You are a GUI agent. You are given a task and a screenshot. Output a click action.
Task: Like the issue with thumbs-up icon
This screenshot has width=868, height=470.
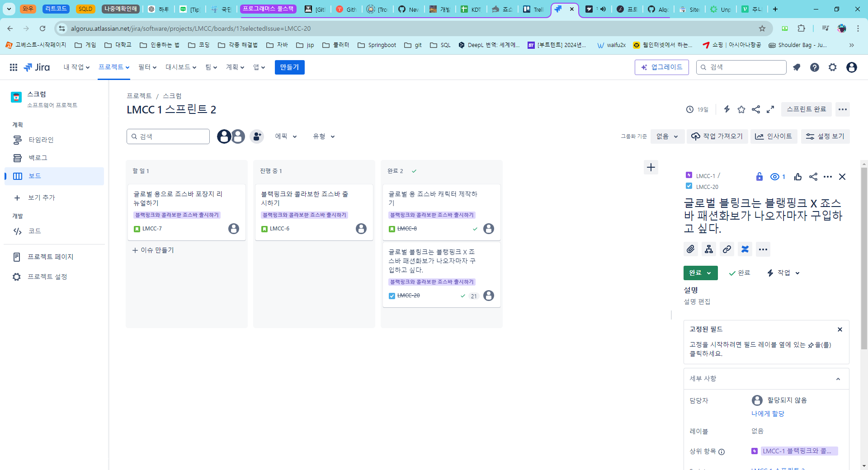798,177
